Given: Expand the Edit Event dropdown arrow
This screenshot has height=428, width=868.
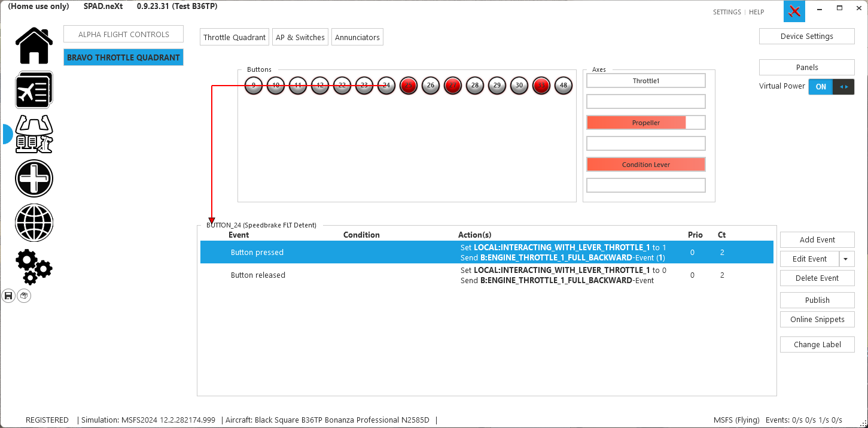Looking at the screenshot, I should 846,259.
